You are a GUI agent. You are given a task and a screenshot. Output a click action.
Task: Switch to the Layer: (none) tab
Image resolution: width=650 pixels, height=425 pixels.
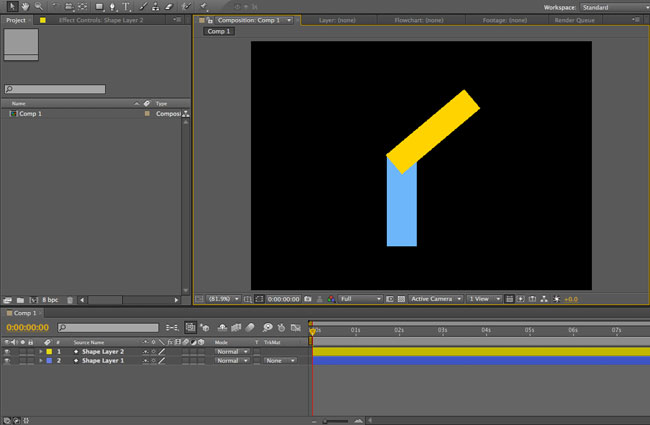337,20
